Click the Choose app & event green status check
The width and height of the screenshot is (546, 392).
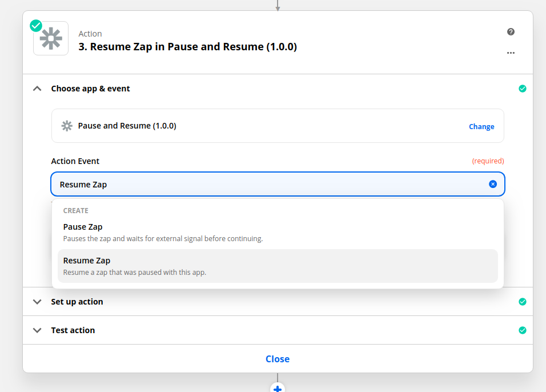(522, 89)
